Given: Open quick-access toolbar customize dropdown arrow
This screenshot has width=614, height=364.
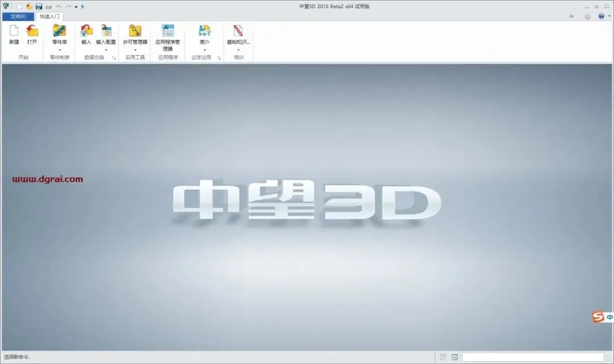Looking at the screenshot, I should click(x=76, y=7).
